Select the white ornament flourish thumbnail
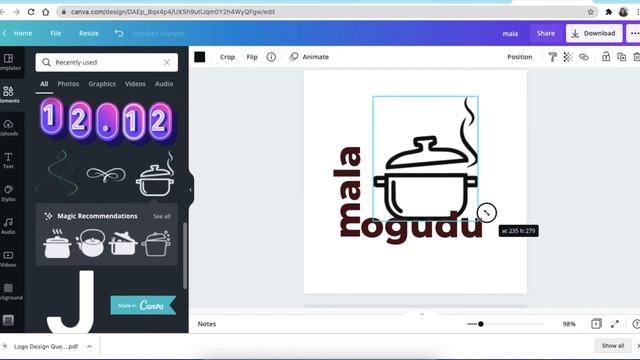 tap(106, 175)
